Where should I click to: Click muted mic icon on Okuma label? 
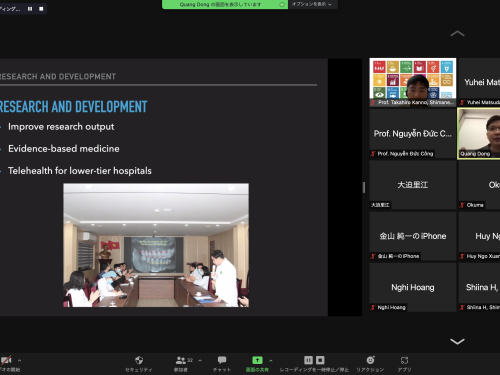point(462,205)
